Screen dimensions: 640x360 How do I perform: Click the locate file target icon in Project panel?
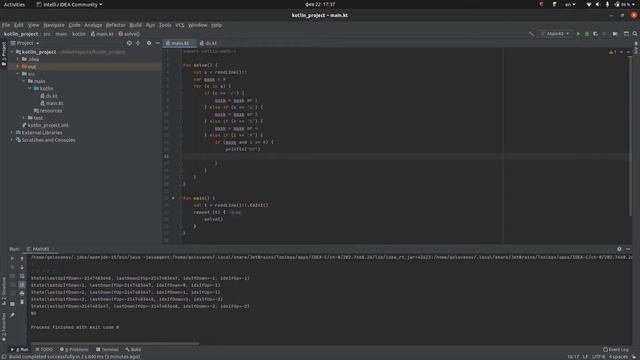point(129,43)
